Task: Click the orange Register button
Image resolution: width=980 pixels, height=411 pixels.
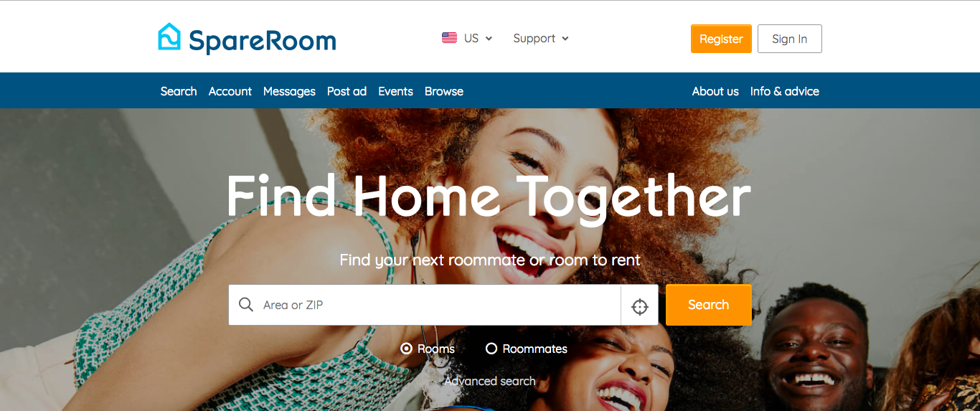Action: pos(721,39)
